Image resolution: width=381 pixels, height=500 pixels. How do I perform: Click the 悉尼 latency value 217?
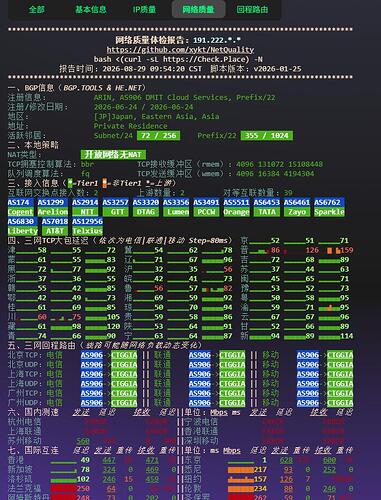pyautogui.click(x=260, y=469)
